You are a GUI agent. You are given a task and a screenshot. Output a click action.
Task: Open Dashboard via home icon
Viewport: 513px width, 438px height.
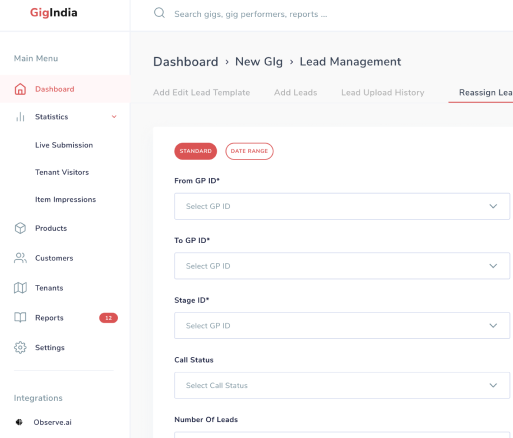click(20, 89)
